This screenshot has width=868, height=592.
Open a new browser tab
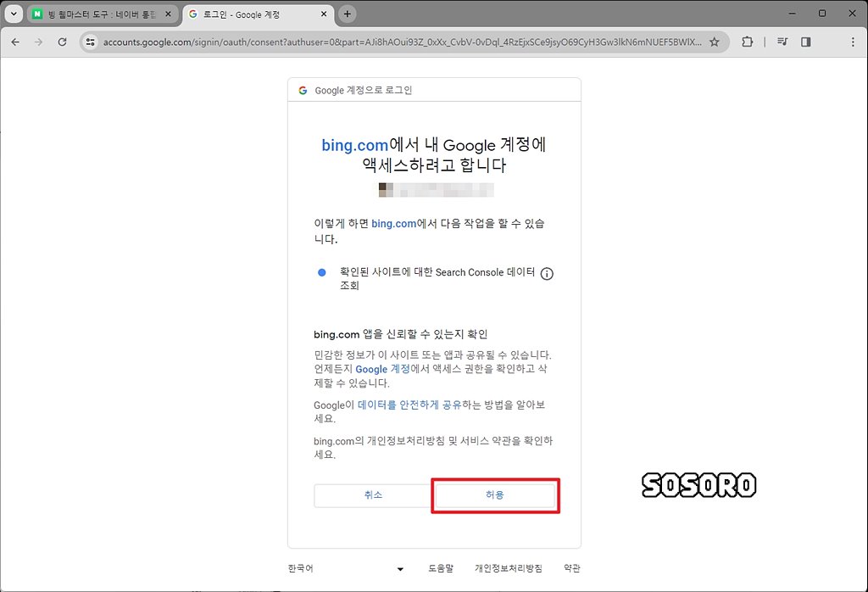click(x=347, y=14)
